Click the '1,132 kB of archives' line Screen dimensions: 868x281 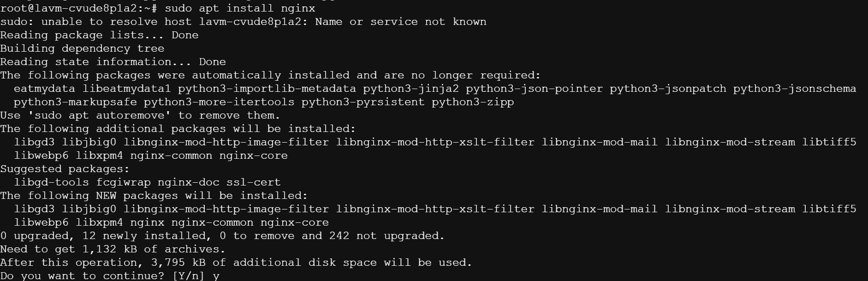113,249
